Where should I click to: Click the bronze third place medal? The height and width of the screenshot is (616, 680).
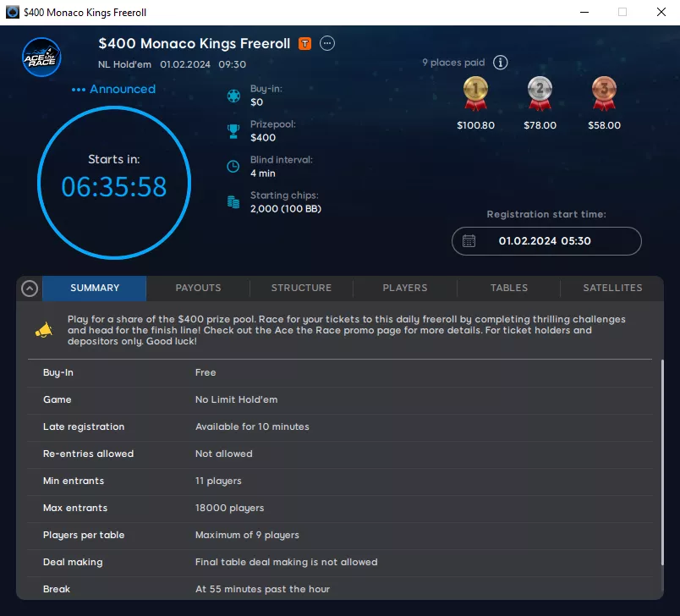[x=604, y=93]
